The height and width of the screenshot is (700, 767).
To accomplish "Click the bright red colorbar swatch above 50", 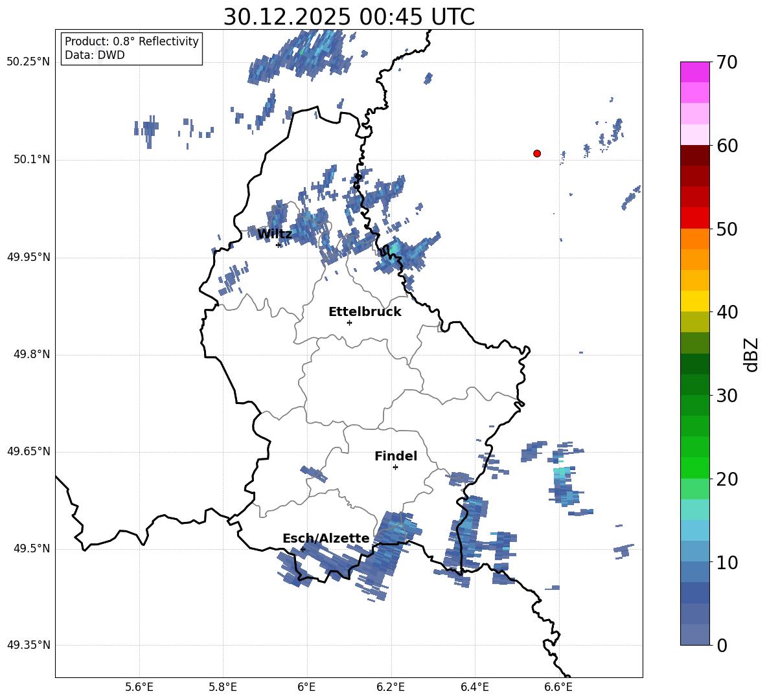I will pos(695,218).
